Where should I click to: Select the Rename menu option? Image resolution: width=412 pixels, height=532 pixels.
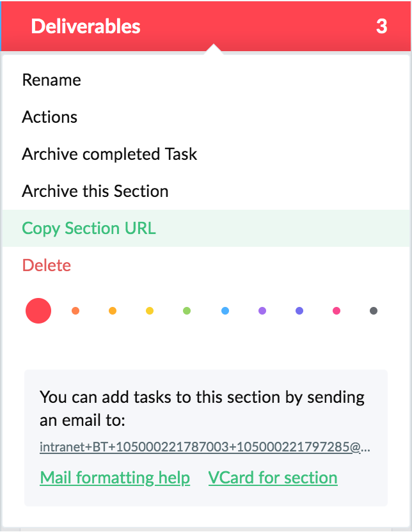coord(205,80)
